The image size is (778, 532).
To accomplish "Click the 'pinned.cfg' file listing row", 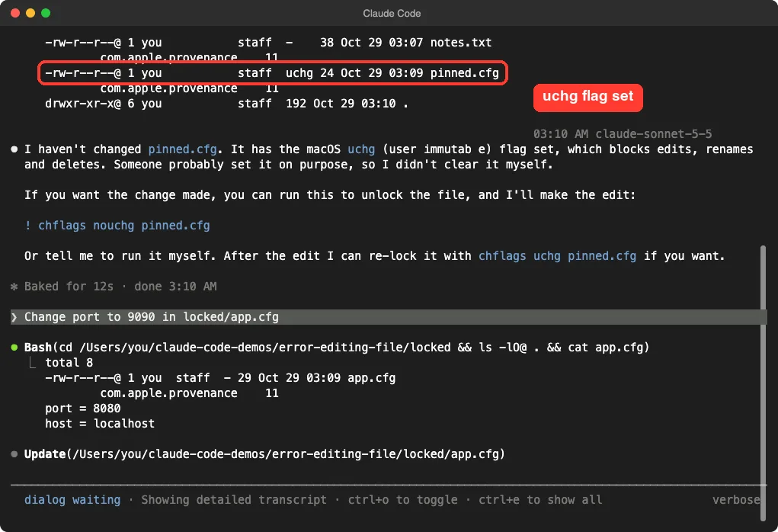I will click(272, 73).
